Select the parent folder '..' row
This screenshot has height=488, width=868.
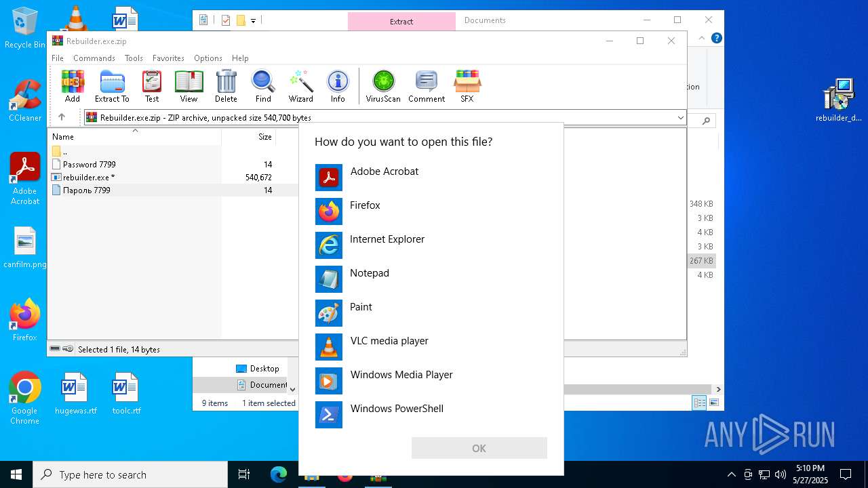[x=173, y=151]
